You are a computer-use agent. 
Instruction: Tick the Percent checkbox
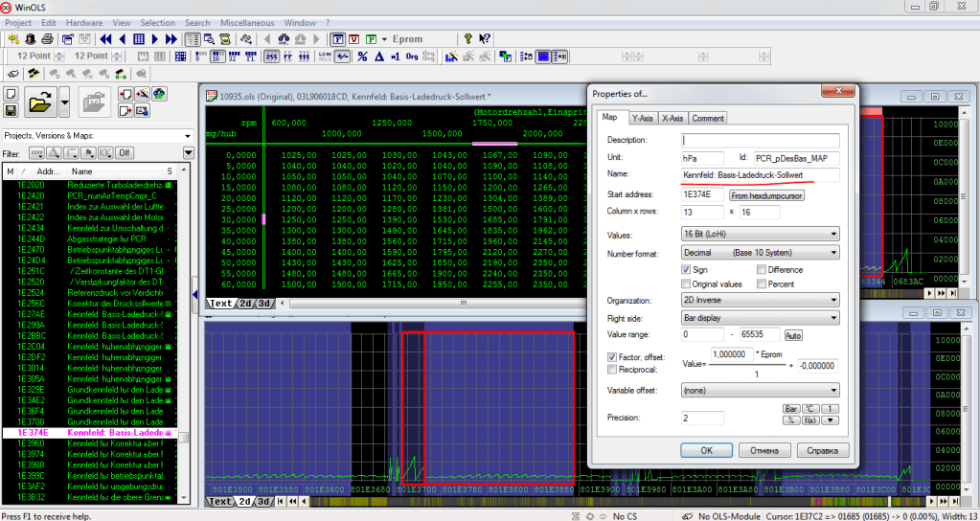pos(761,284)
